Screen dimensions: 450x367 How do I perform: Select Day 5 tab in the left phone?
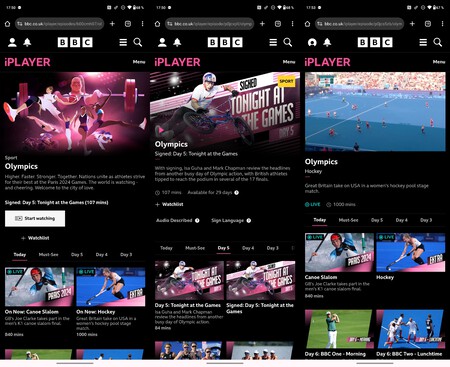tap(77, 255)
